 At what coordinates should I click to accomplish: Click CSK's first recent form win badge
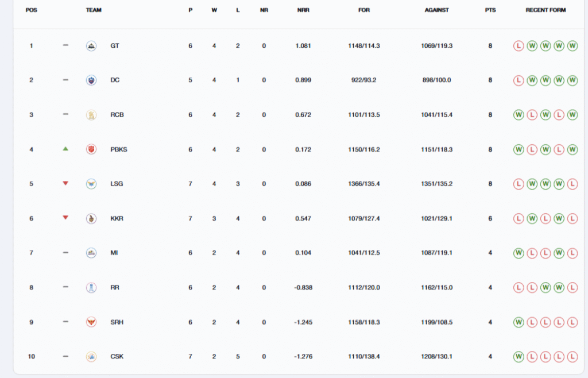[519, 356]
